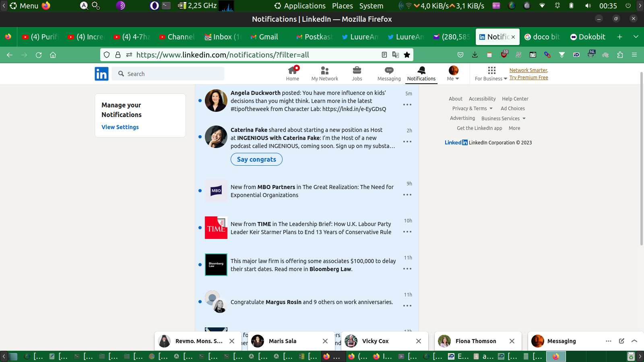Open options for Caterina Fake notification
The height and width of the screenshot is (362, 644).
point(407,142)
